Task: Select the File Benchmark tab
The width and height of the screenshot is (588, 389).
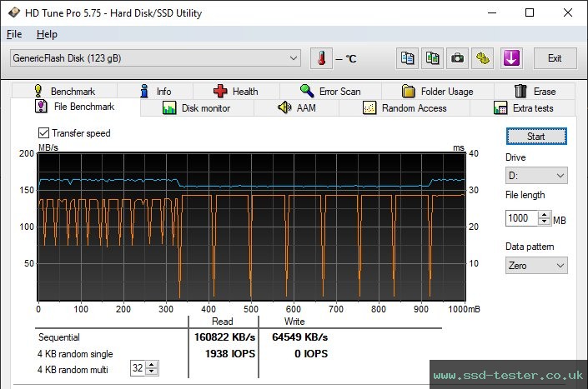Action: [75, 107]
